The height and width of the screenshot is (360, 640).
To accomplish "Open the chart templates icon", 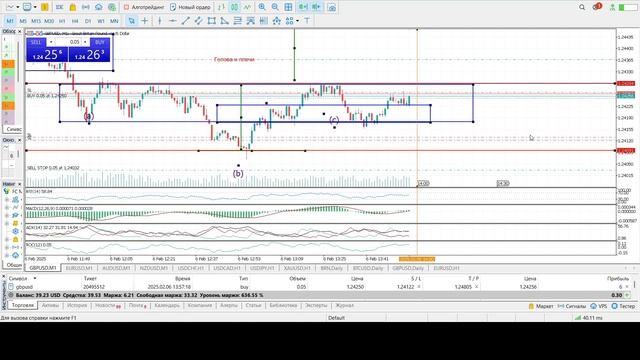I will pos(27,7).
